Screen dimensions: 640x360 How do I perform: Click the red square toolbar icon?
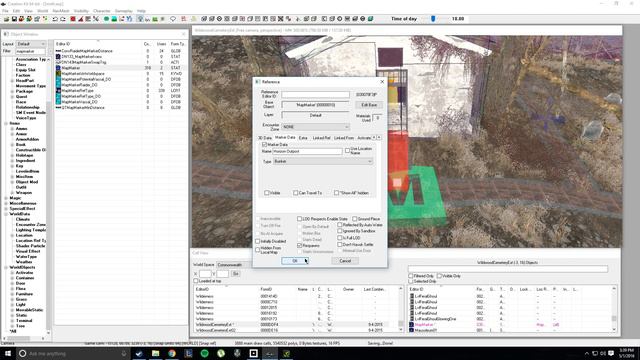click(73, 19)
